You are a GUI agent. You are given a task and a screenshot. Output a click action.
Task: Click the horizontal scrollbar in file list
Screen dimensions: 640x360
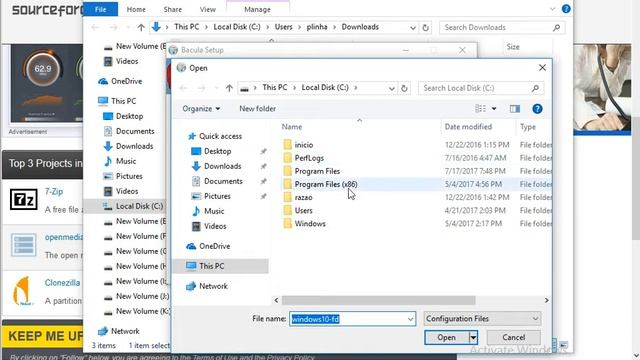click(x=378, y=300)
